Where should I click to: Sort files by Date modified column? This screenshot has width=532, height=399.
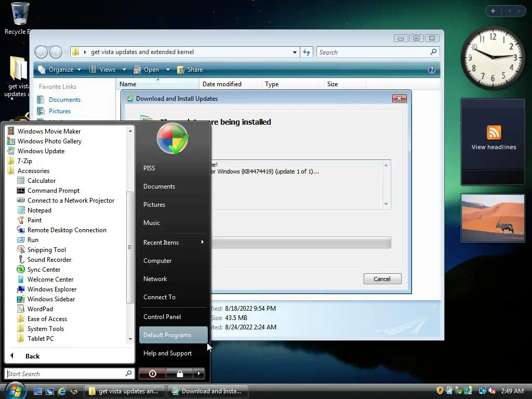(222, 84)
